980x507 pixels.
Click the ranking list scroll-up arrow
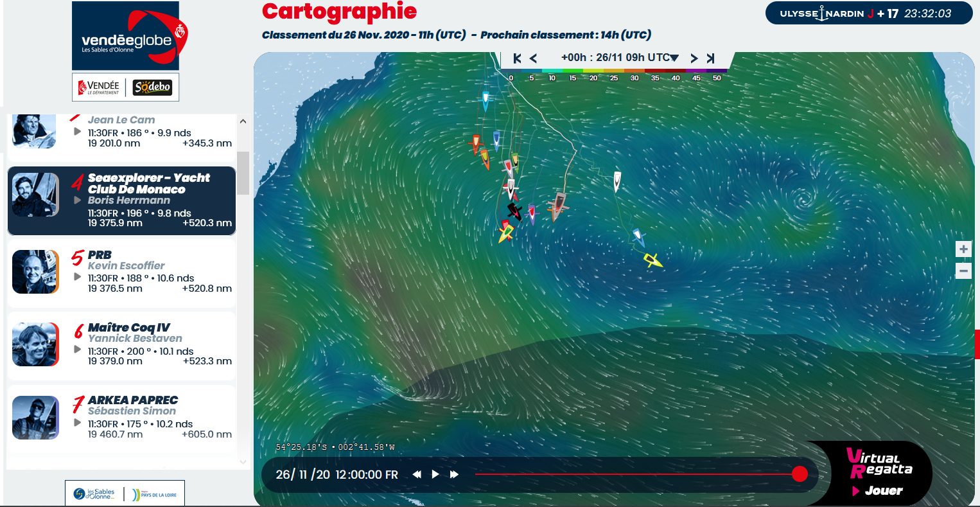pyautogui.click(x=243, y=121)
